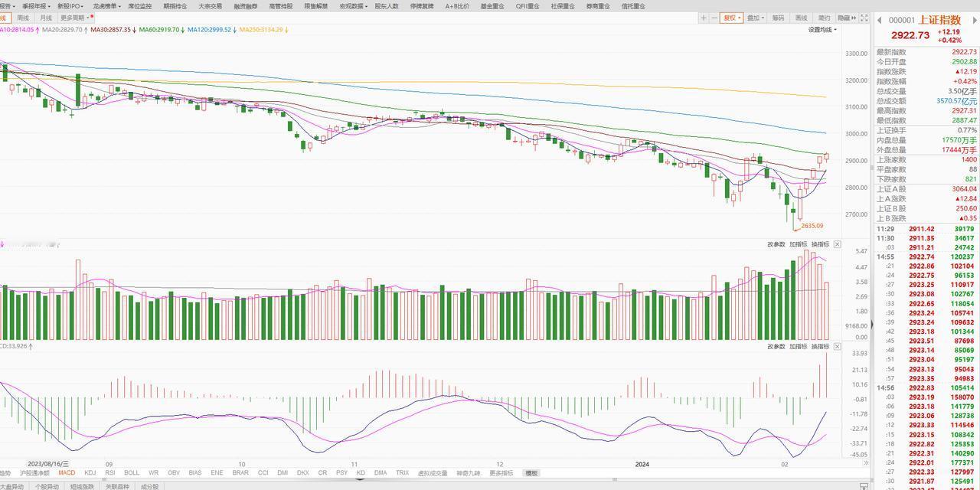Select the CCI indicator tab
This screenshot has height=490, width=980.
point(263,473)
